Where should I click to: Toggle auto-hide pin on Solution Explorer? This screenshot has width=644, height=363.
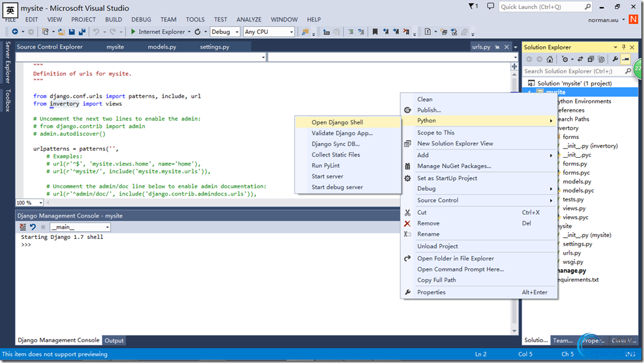tap(623, 47)
